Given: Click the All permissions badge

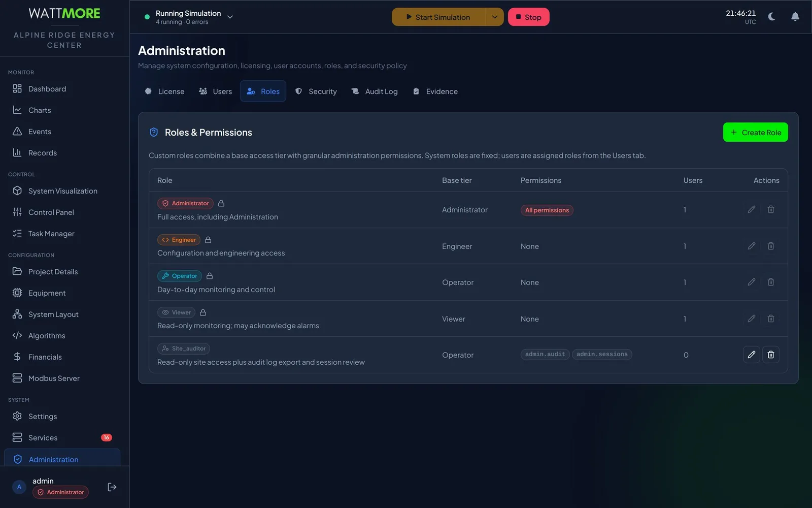Looking at the screenshot, I should pos(547,210).
